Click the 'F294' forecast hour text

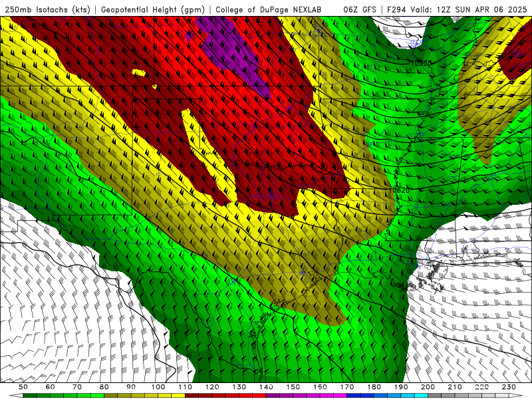(396, 10)
